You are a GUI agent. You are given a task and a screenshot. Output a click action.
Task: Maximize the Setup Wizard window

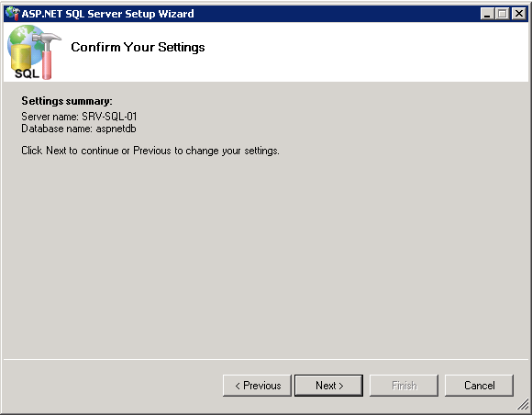[x=502, y=14]
